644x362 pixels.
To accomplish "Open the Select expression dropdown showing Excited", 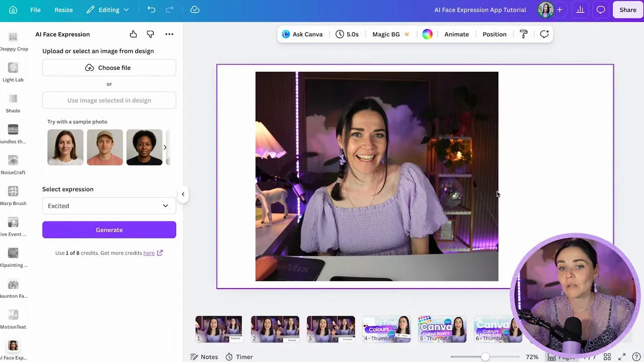I will (x=109, y=206).
